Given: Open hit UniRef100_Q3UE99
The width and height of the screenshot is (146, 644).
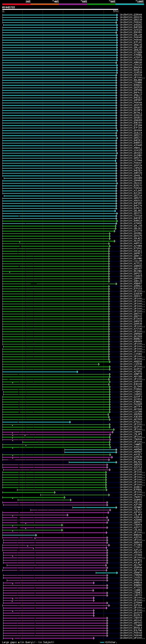Looking at the screenshot, I should (131, 294).
